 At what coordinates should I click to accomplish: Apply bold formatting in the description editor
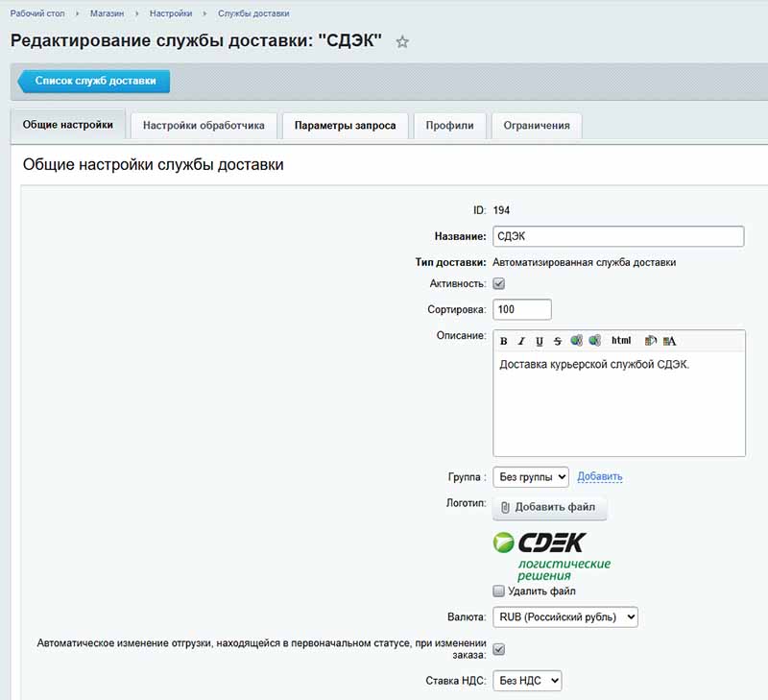[x=503, y=340]
